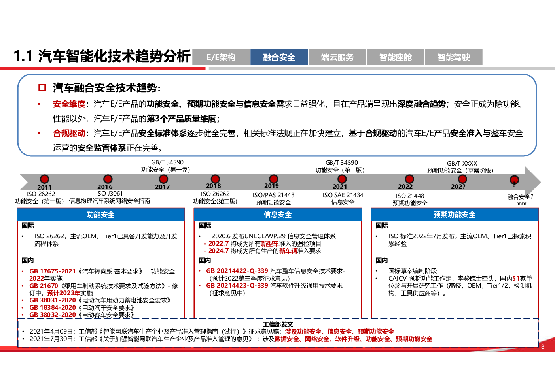Image resolution: width=555 pixels, height=392 pixels.
Task: Click the GB 20214422-Q-339 entry
Action: tap(276, 275)
